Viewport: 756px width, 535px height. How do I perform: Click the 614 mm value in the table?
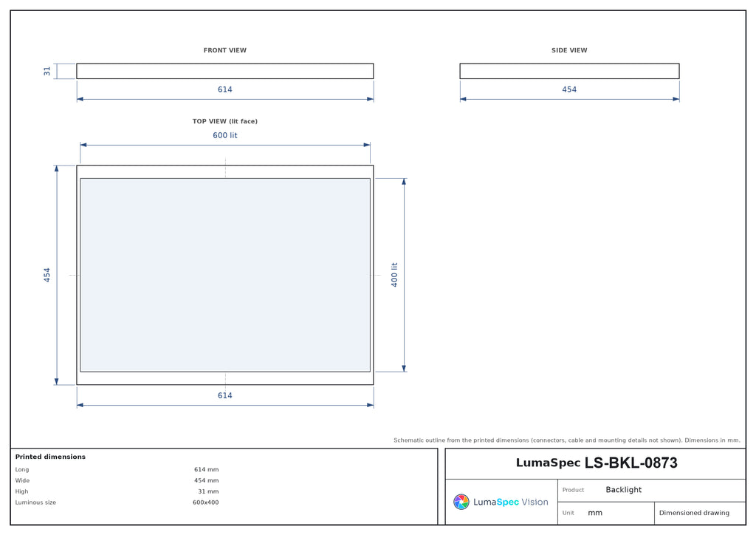[x=207, y=469]
